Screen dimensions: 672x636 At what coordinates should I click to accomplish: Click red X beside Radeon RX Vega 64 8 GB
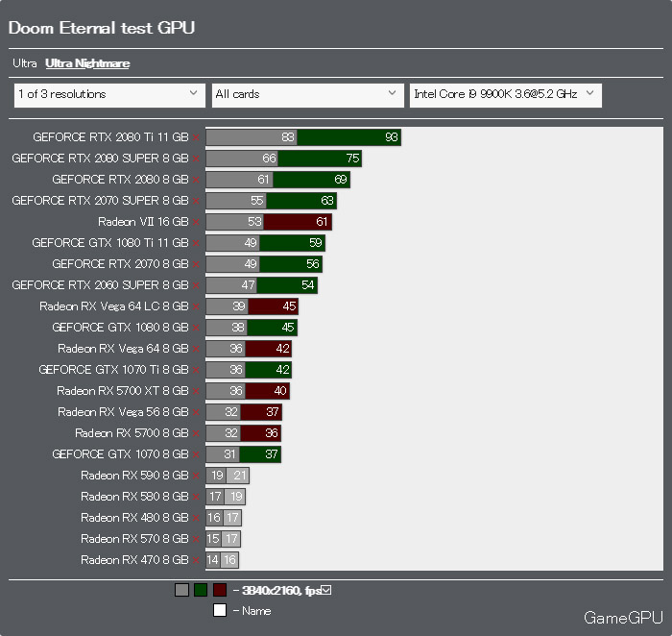[x=196, y=349]
